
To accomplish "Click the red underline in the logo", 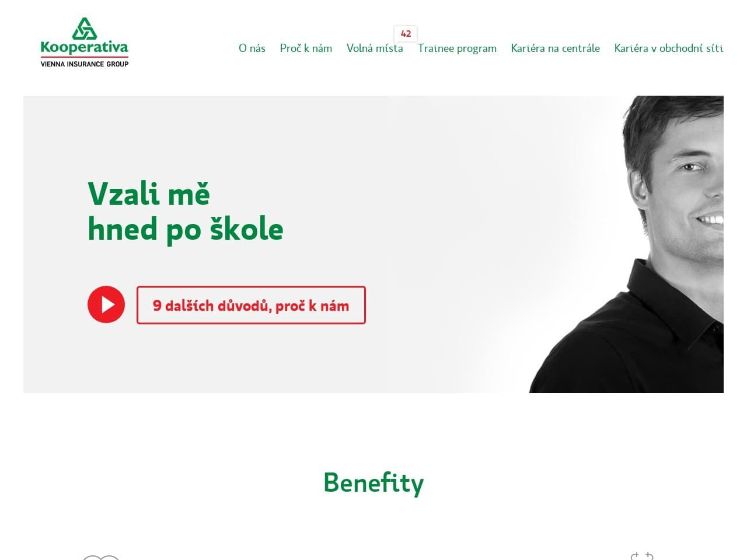I will click(85, 57).
